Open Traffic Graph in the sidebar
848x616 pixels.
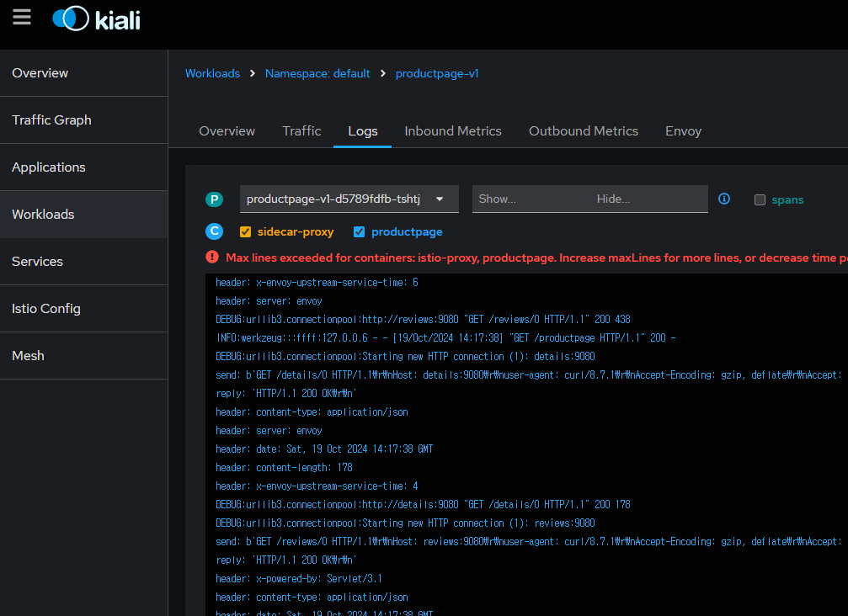pyautogui.click(x=51, y=120)
